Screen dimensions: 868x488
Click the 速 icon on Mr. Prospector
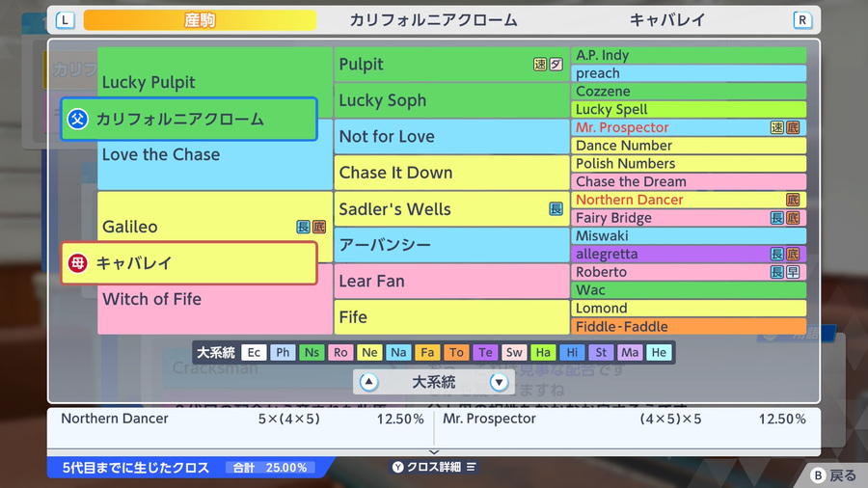coord(776,128)
